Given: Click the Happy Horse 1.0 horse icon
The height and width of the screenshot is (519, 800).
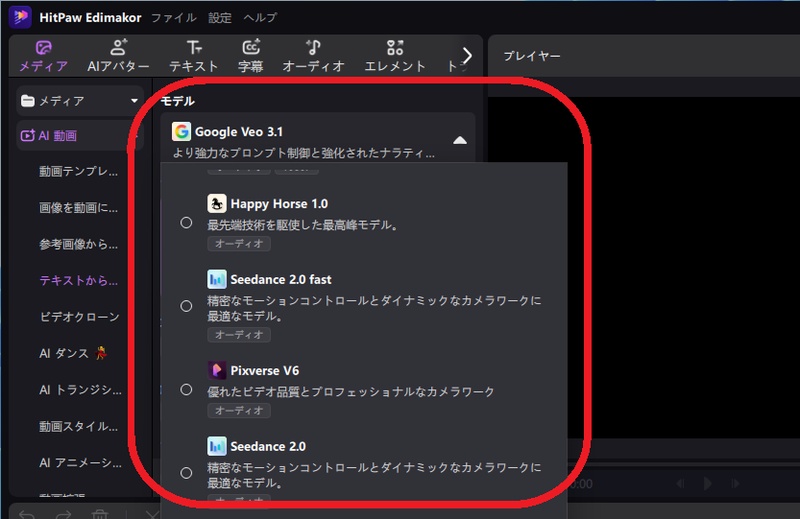Looking at the screenshot, I should click(x=216, y=204).
